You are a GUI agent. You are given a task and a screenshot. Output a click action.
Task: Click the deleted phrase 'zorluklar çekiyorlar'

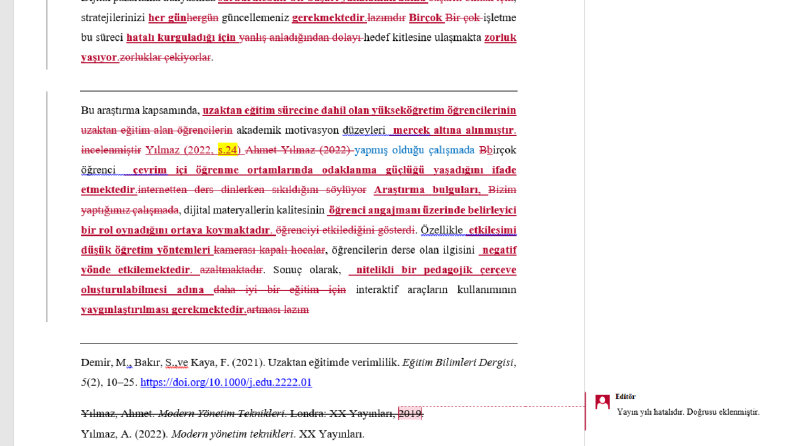(x=165, y=57)
